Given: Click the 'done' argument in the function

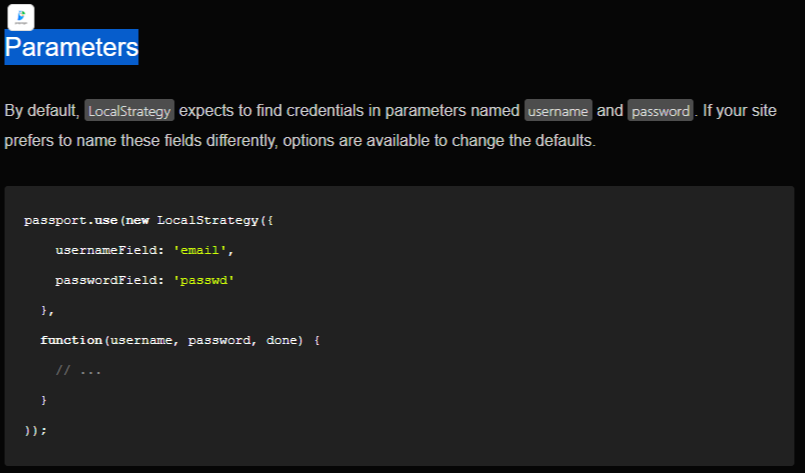Looking at the screenshot, I should tap(281, 340).
